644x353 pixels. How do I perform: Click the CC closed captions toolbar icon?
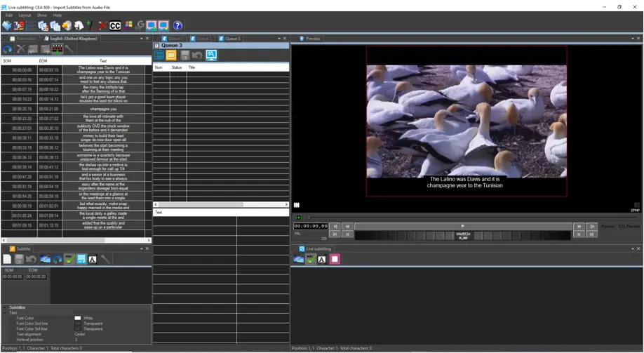coord(115,26)
